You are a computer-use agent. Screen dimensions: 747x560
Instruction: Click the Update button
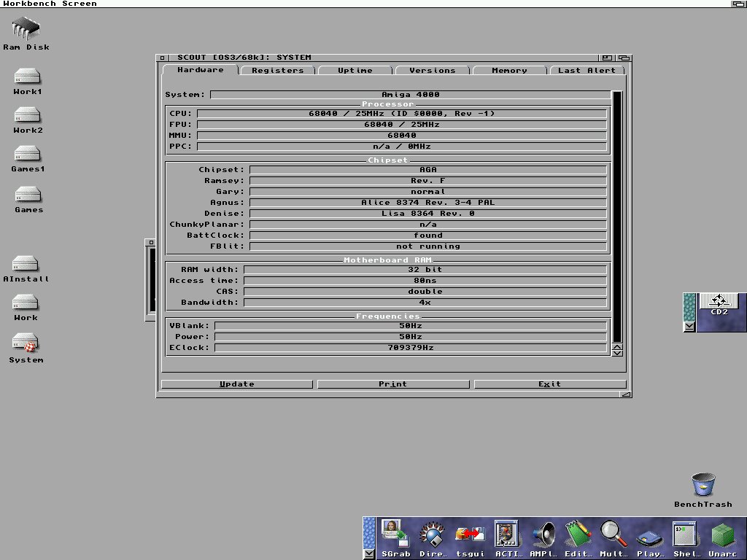coord(237,384)
